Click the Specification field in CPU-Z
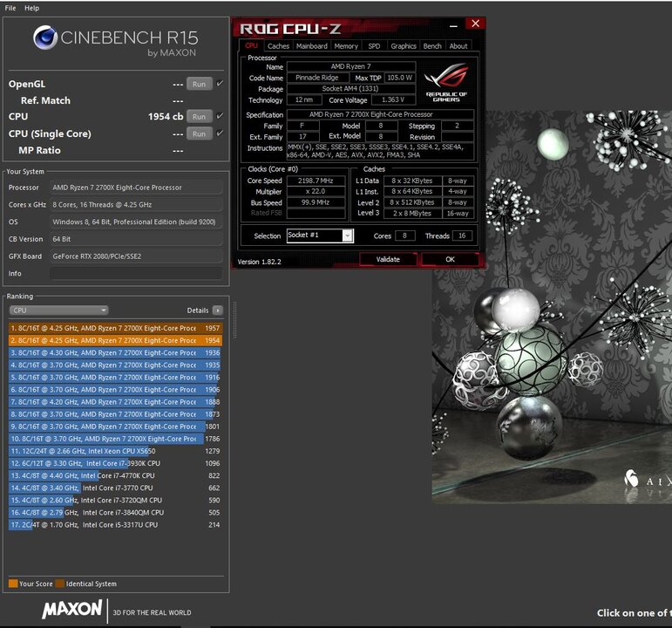Viewport: 672px width, 628px height. [380, 114]
